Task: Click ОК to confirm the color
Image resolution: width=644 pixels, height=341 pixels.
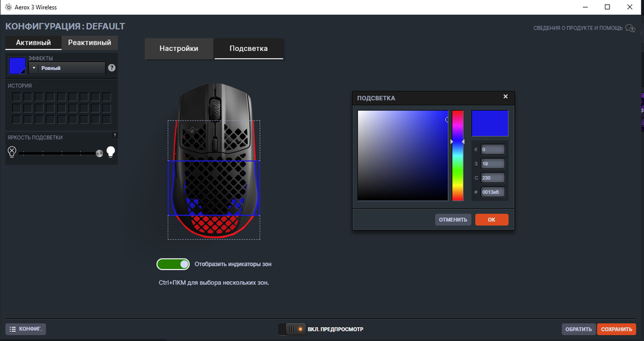Action: [491, 220]
